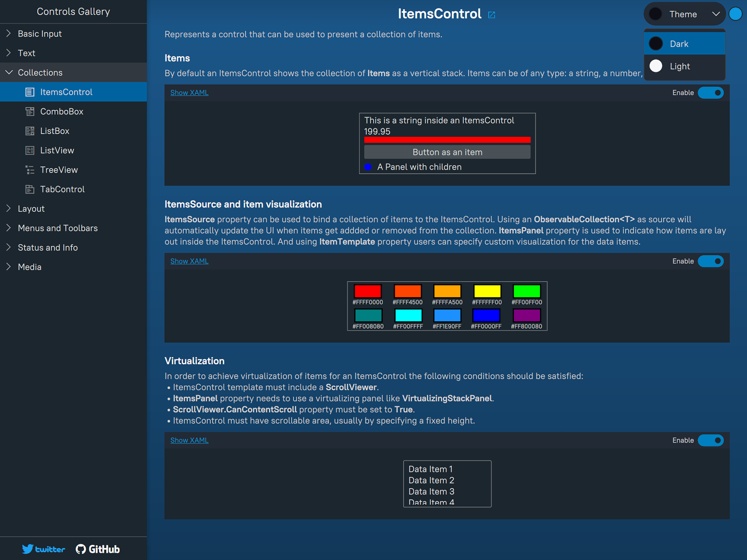Click the ComboBox sidebar icon
747x560 pixels.
tap(30, 112)
